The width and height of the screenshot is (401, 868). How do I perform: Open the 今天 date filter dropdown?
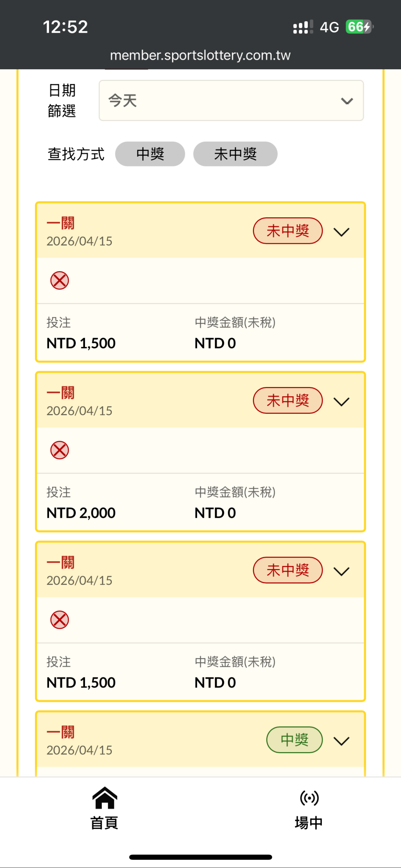(231, 101)
